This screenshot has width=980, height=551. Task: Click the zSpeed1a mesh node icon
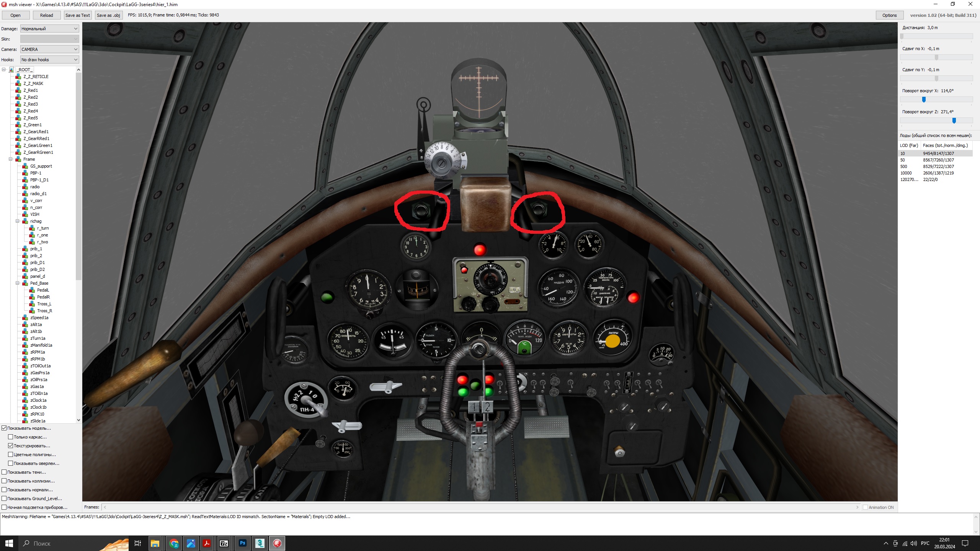[x=25, y=318]
